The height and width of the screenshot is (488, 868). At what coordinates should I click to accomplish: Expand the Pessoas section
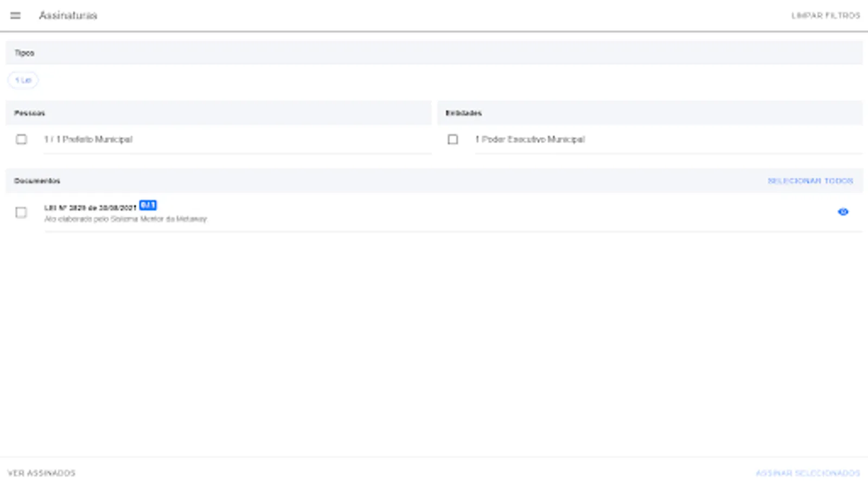(30, 113)
